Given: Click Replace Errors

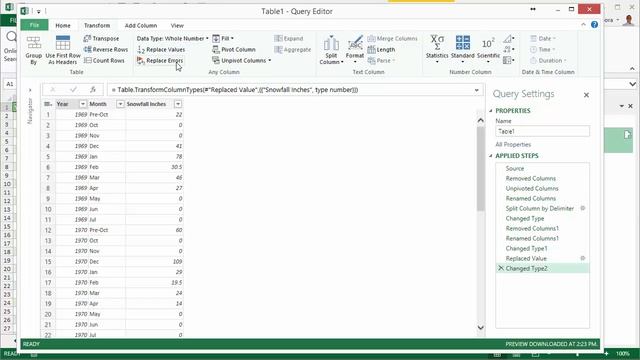Looking at the screenshot, I should (x=160, y=60).
